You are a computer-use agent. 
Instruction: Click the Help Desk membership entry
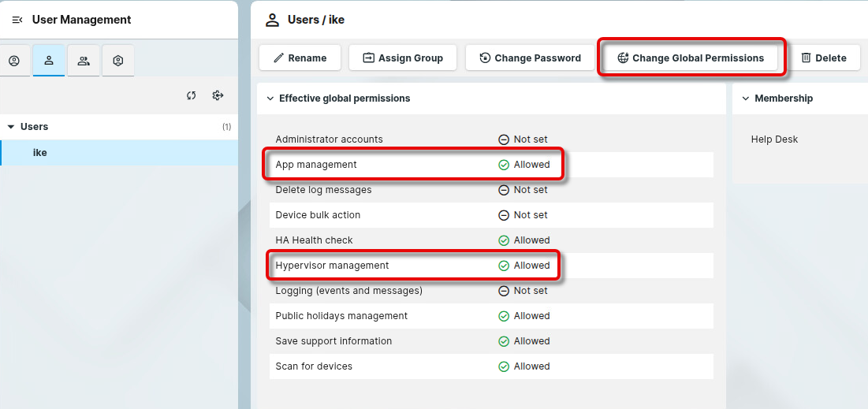(x=774, y=139)
